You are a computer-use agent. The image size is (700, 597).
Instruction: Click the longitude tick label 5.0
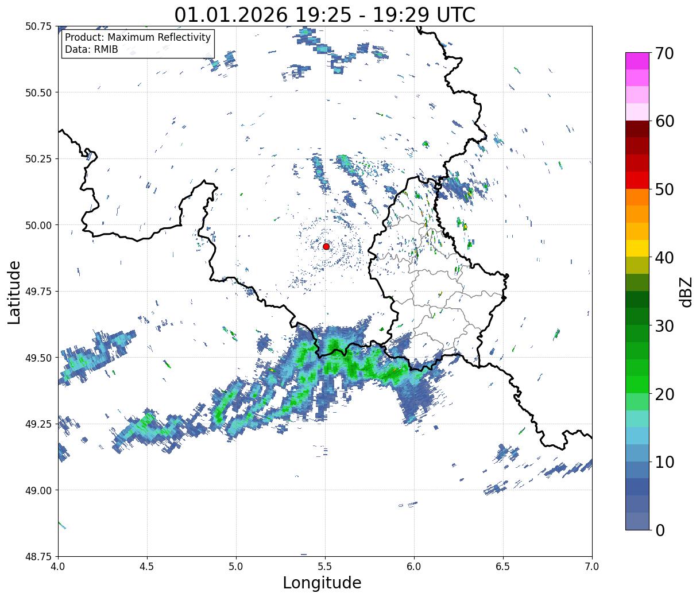pos(236,566)
